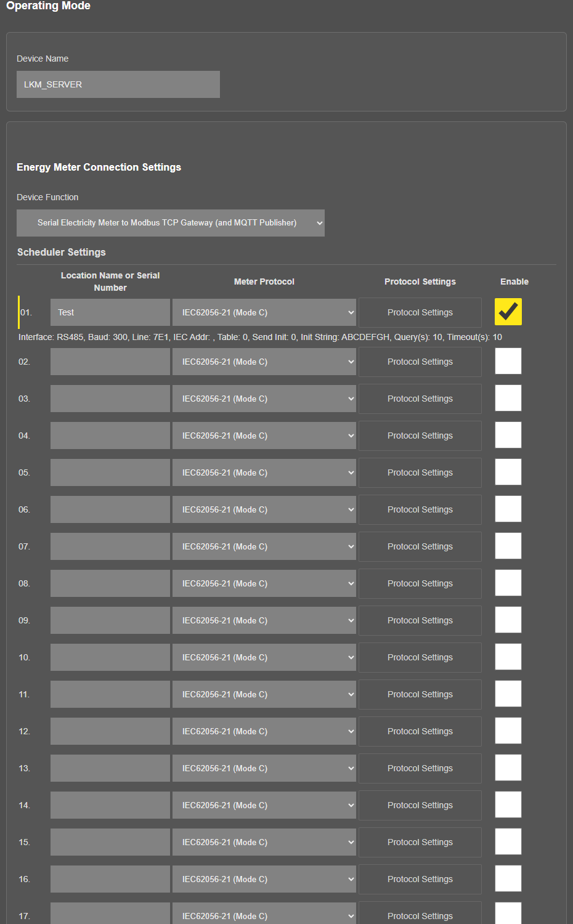Click Protocol Settings button in row 15

tap(420, 842)
